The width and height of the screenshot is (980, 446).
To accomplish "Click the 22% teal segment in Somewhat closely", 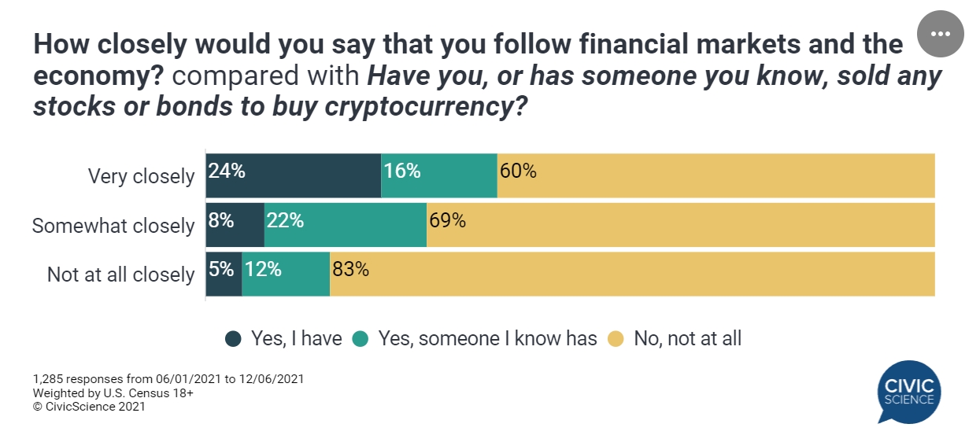I will click(346, 225).
